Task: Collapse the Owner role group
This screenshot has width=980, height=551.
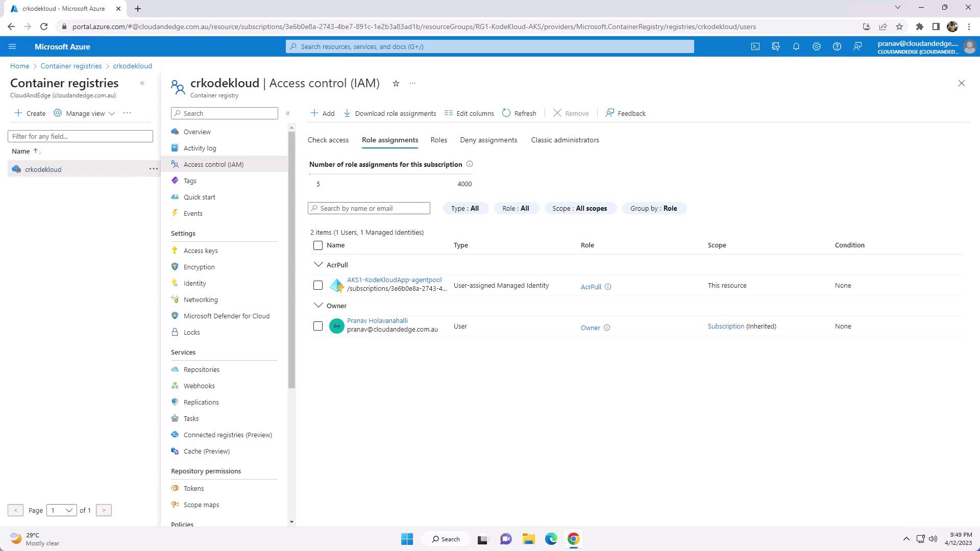Action: coord(318,306)
